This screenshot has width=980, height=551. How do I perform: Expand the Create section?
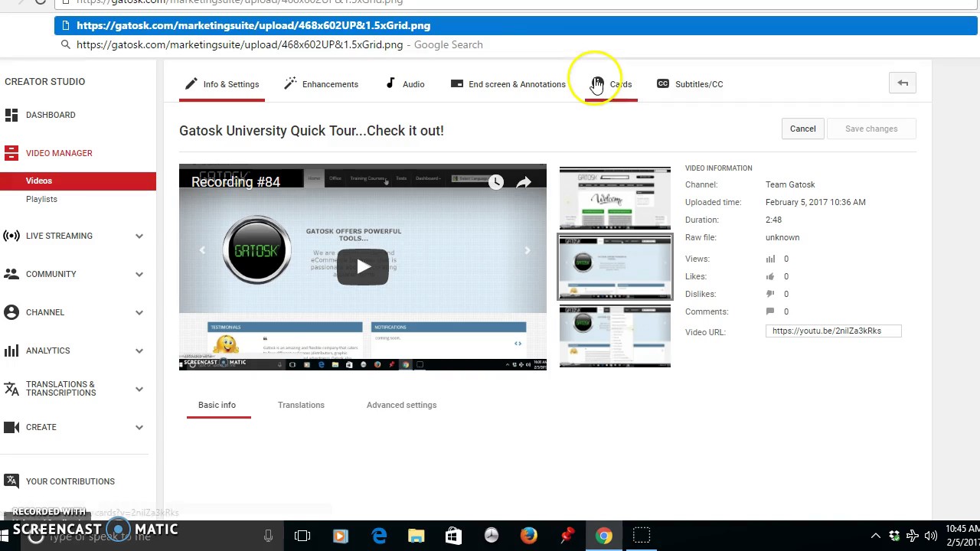[x=139, y=427]
